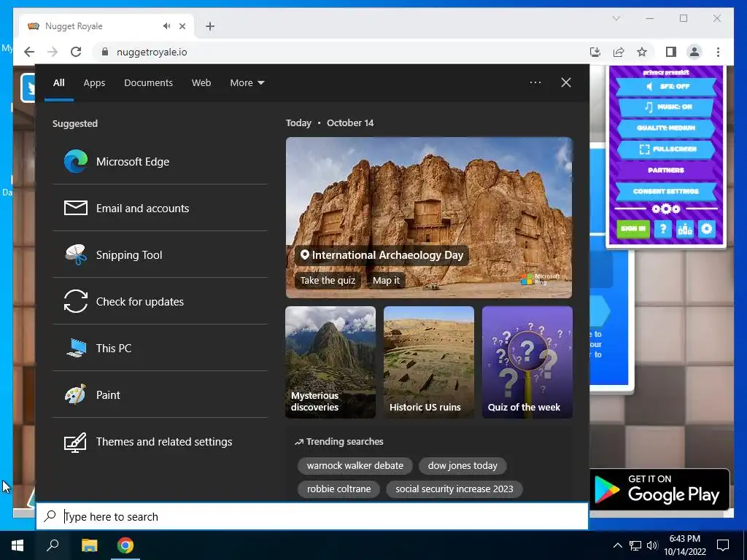Share this page icon in Chrome
Screen dimensions: 747x560
point(619,52)
